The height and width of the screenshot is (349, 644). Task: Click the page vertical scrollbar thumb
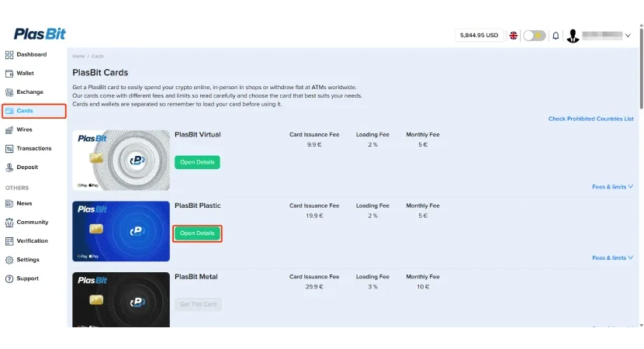pyautogui.click(x=641, y=67)
